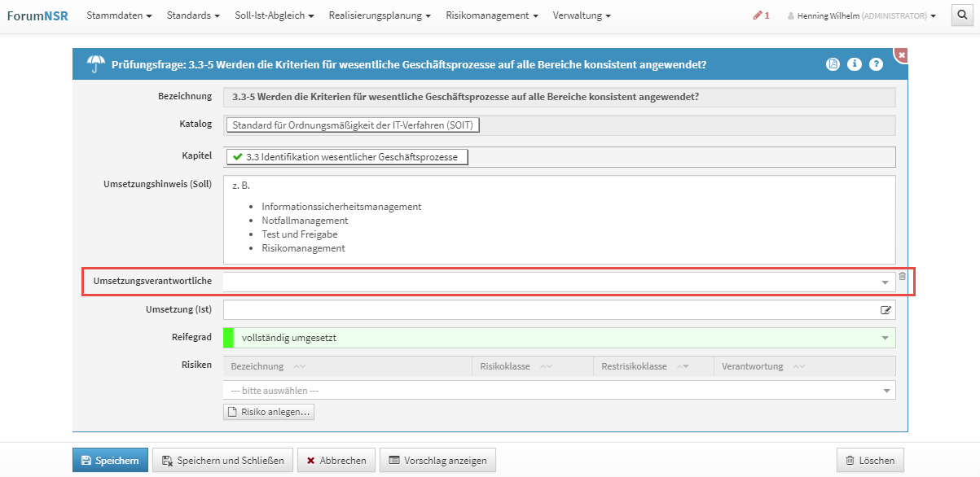Click the edit icon in Umsetzung (Ist) field
This screenshot has width=980, height=477.
click(886, 310)
